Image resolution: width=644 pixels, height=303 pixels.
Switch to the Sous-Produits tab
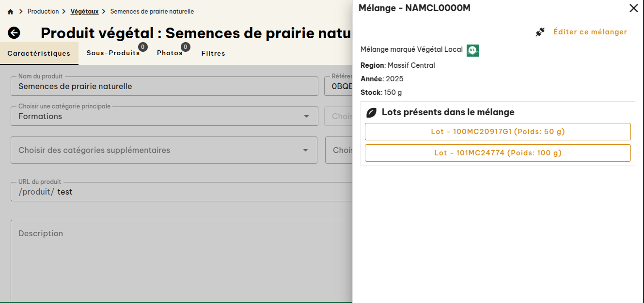click(x=112, y=53)
